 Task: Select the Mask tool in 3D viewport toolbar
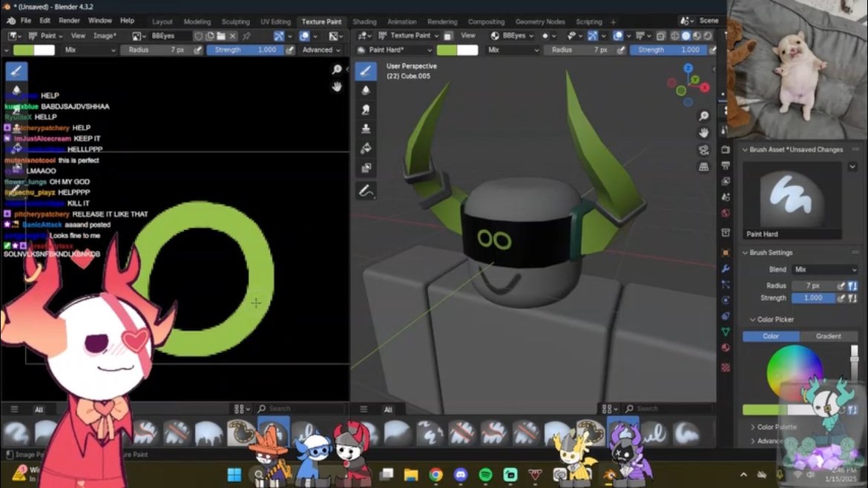coord(365,168)
